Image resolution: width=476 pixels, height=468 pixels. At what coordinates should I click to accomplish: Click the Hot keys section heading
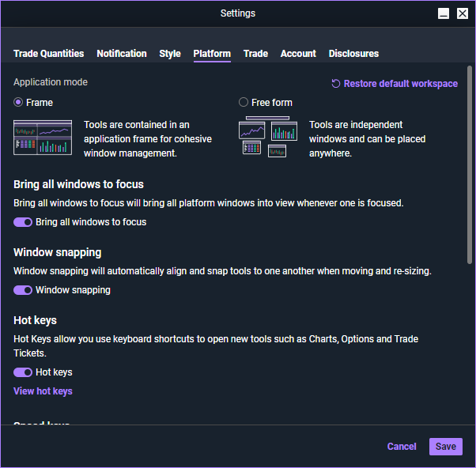click(x=35, y=320)
